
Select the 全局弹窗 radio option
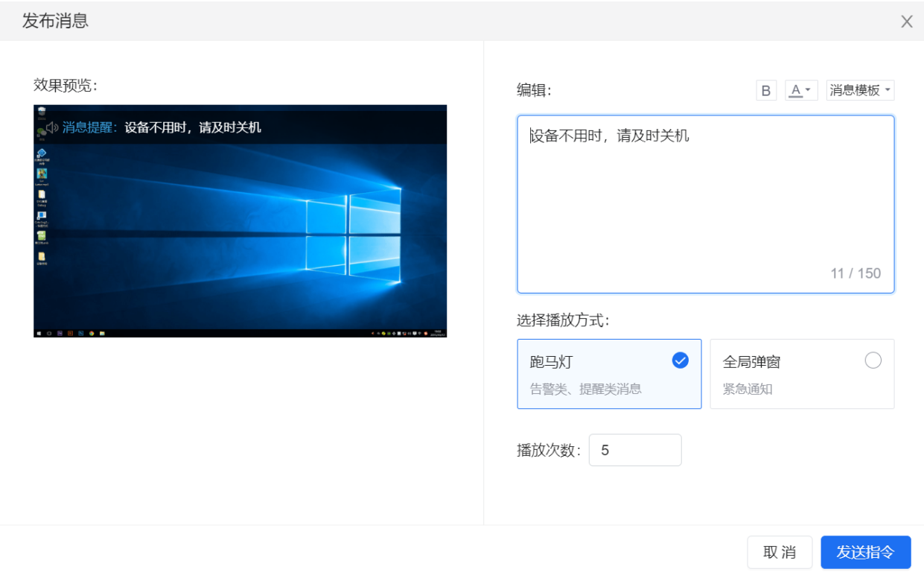tap(873, 361)
